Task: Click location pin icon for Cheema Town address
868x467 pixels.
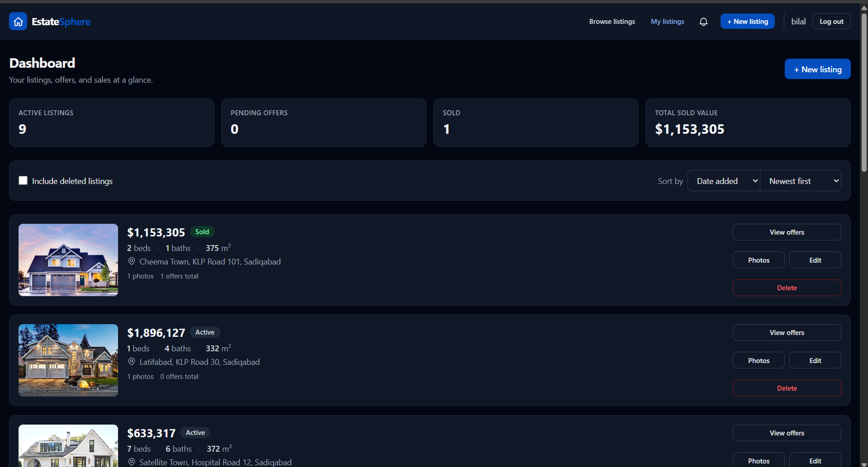Action: [131, 261]
